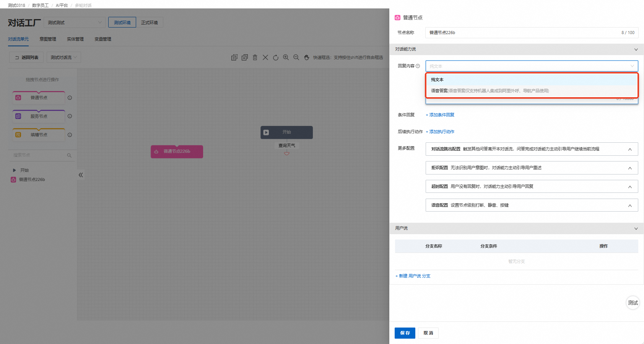Open AI平台 breadcrumb link
Viewport: 644px width, 344px height.
click(62, 5)
